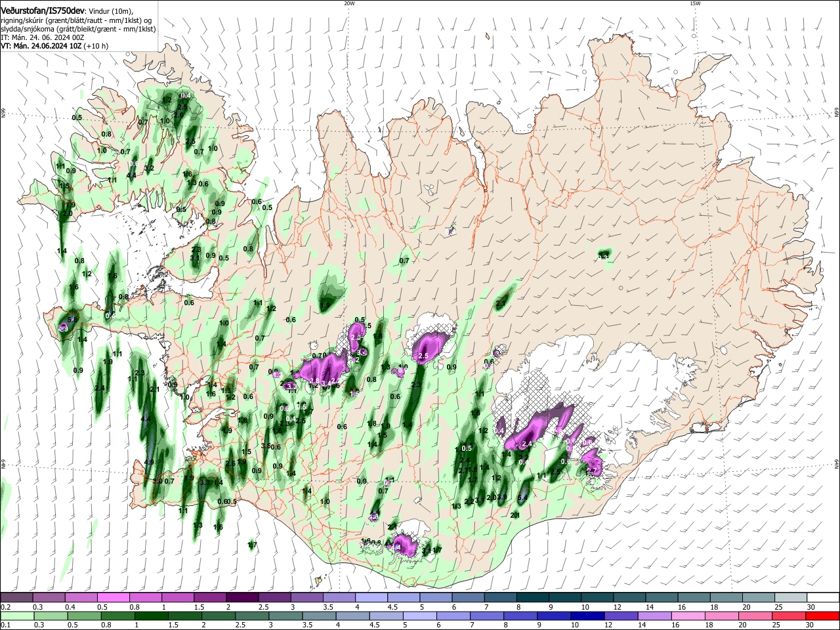
Task: Click the 30 label in the lower legend row
Action: 809,625
